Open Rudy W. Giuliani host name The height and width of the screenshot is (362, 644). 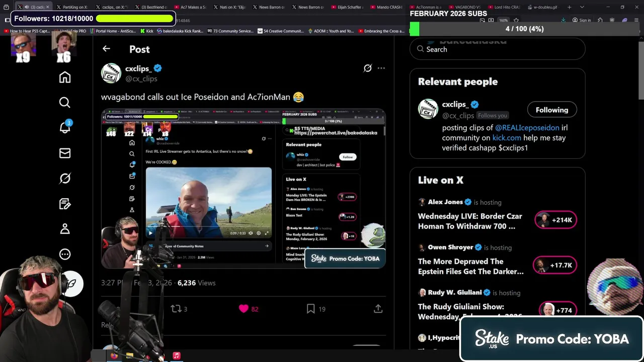(x=455, y=293)
